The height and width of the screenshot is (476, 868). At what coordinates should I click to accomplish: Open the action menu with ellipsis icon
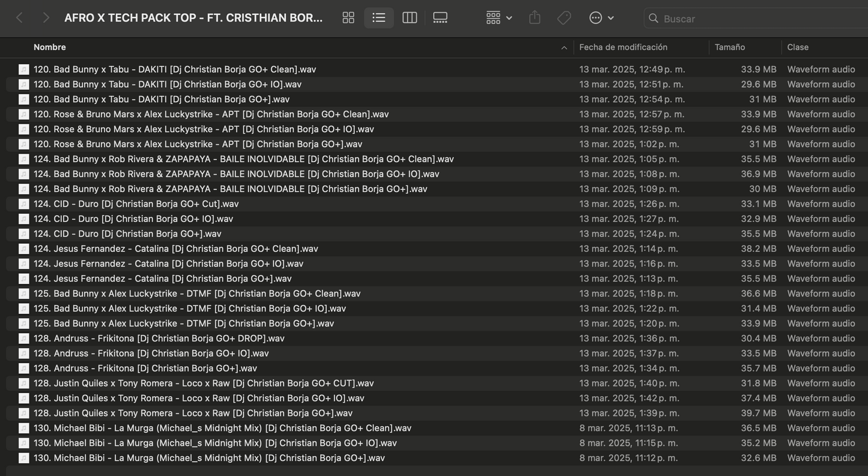click(601, 18)
